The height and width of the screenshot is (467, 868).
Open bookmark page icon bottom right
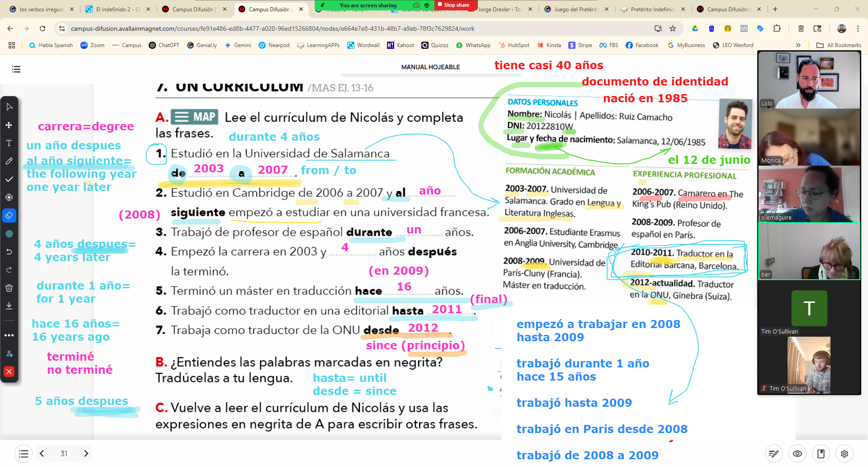[821, 453]
